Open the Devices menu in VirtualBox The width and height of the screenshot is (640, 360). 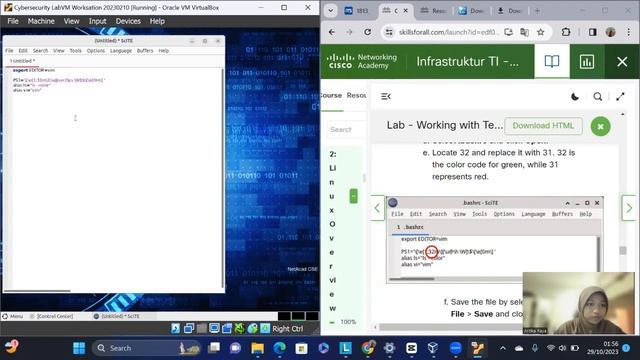pos(128,21)
